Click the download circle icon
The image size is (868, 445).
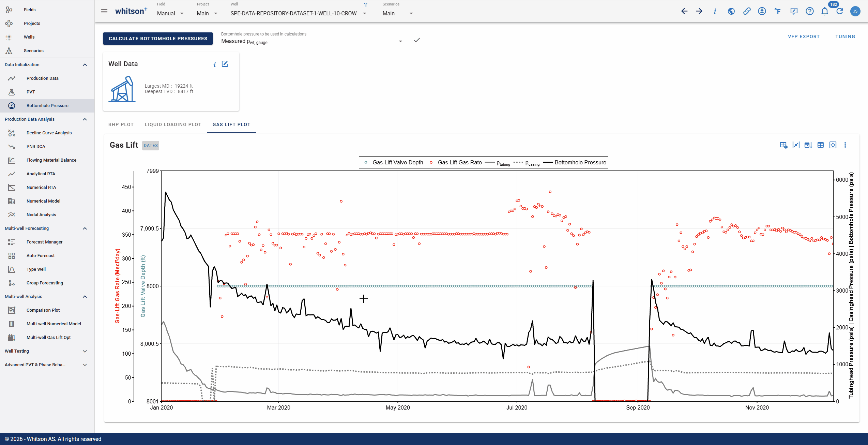pyautogui.click(x=762, y=11)
